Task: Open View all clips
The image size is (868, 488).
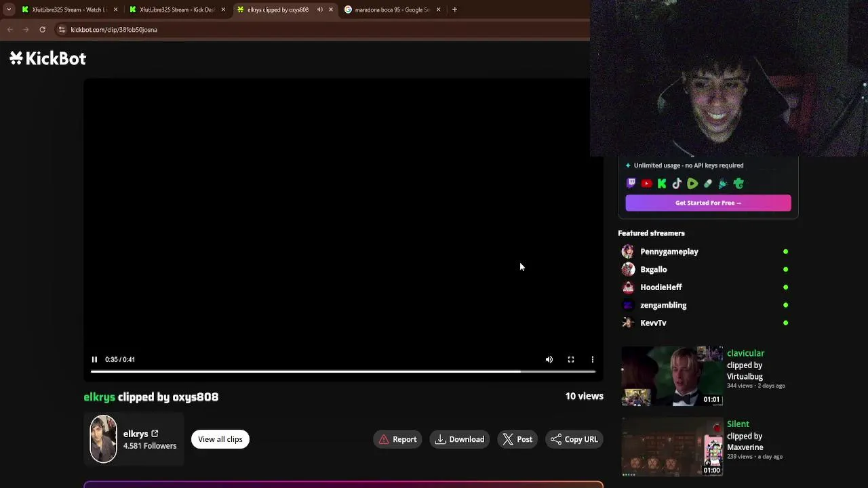Action: coord(220,439)
